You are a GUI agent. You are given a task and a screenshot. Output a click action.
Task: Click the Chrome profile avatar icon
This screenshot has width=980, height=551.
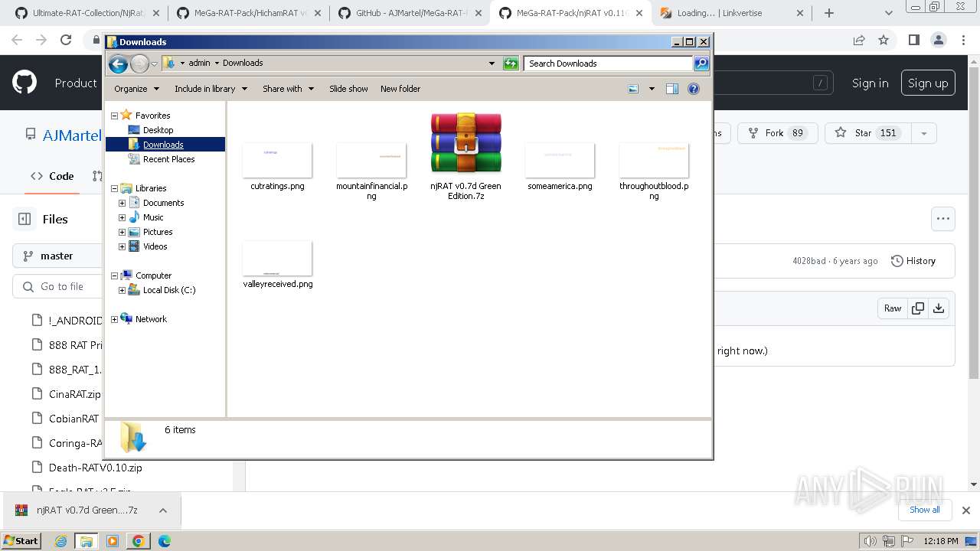[x=939, y=40]
